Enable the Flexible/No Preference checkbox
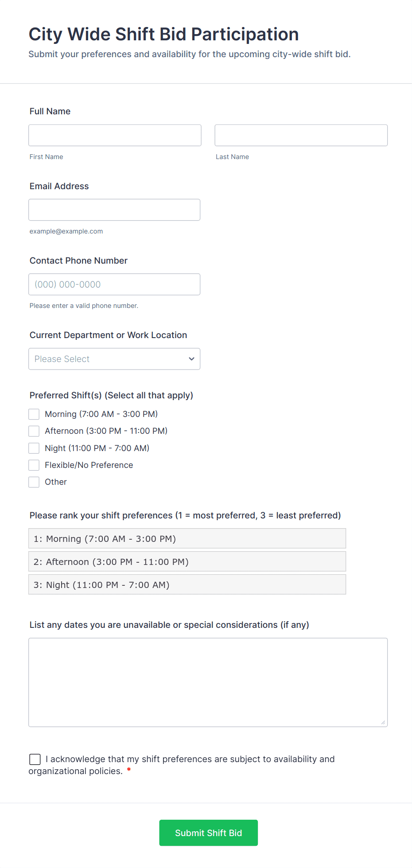Image resolution: width=412 pixels, height=868 pixels. tap(34, 465)
